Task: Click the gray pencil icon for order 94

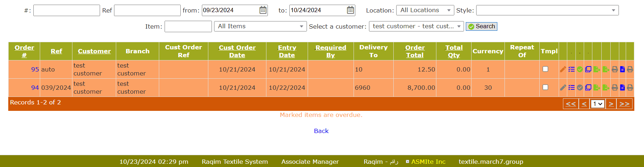Action: [563, 88]
